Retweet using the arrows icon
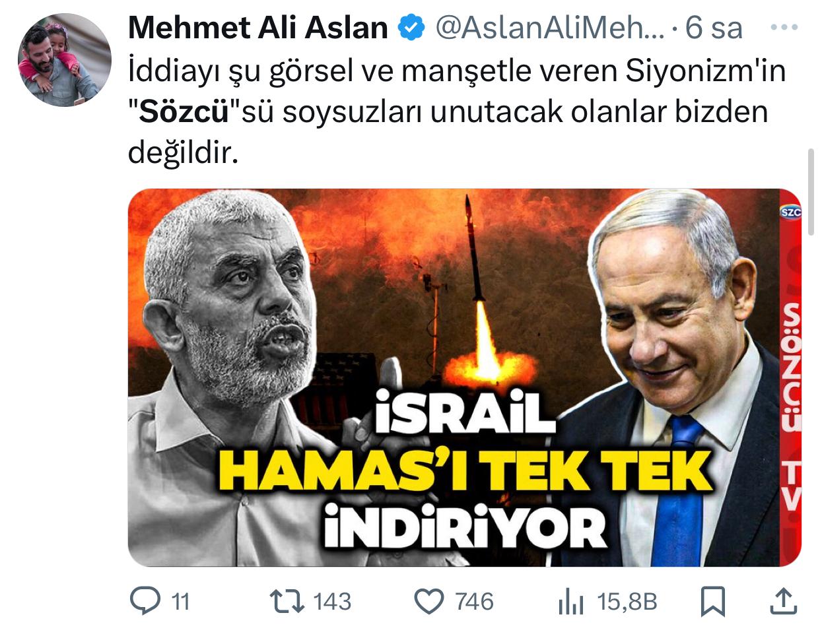Viewport: 820px width, 644px height. pyautogui.click(x=287, y=601)
